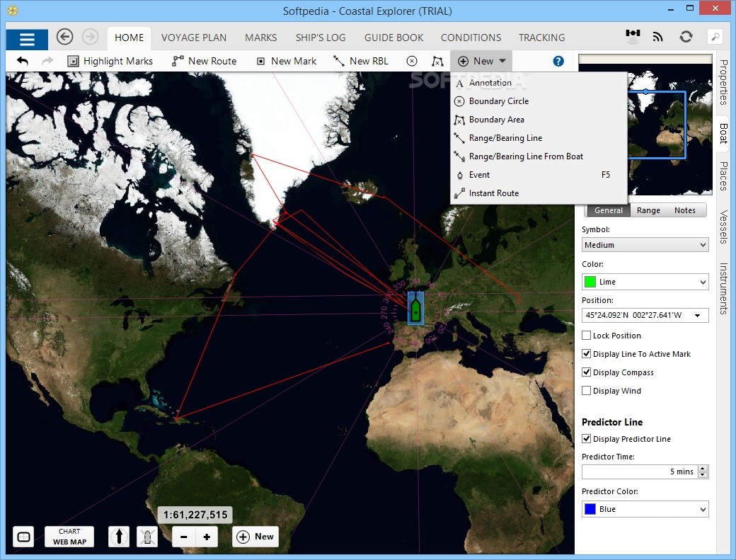This screenshot has height=560, width=736.
Task: Open the Places side panel tab
Action: tap(723, 176)
